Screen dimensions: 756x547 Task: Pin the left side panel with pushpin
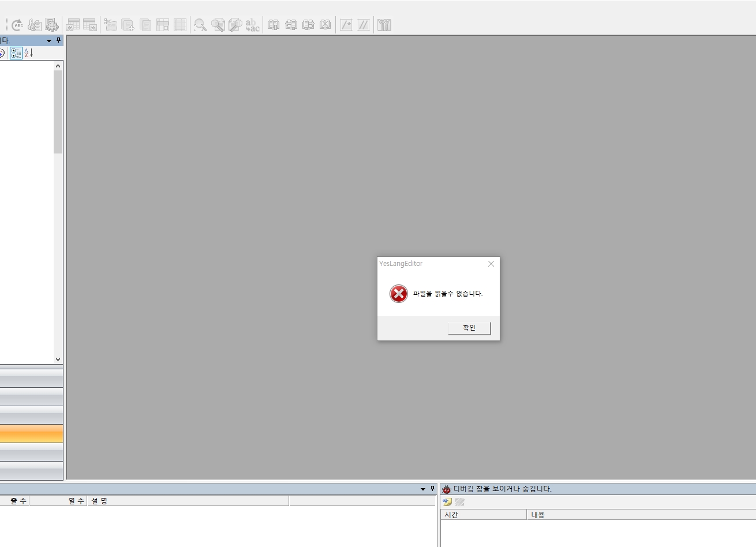[x=58, y=40]
